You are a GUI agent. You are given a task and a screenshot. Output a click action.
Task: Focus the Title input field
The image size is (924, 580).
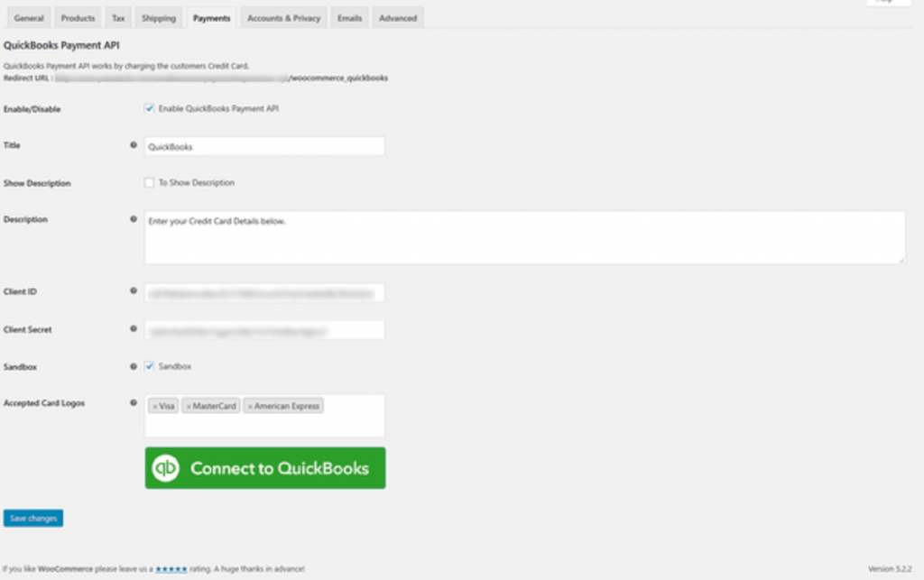pyautogui.click(x=264, y=147)
